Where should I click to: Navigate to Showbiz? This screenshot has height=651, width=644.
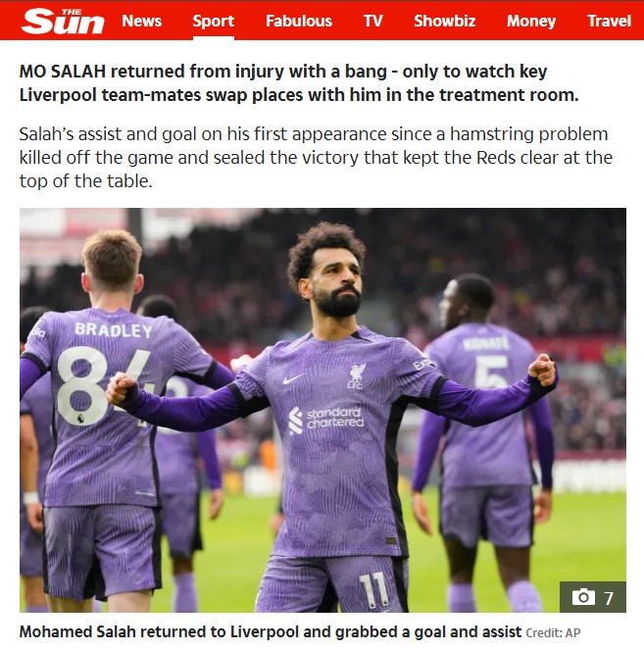pos(445,21)
